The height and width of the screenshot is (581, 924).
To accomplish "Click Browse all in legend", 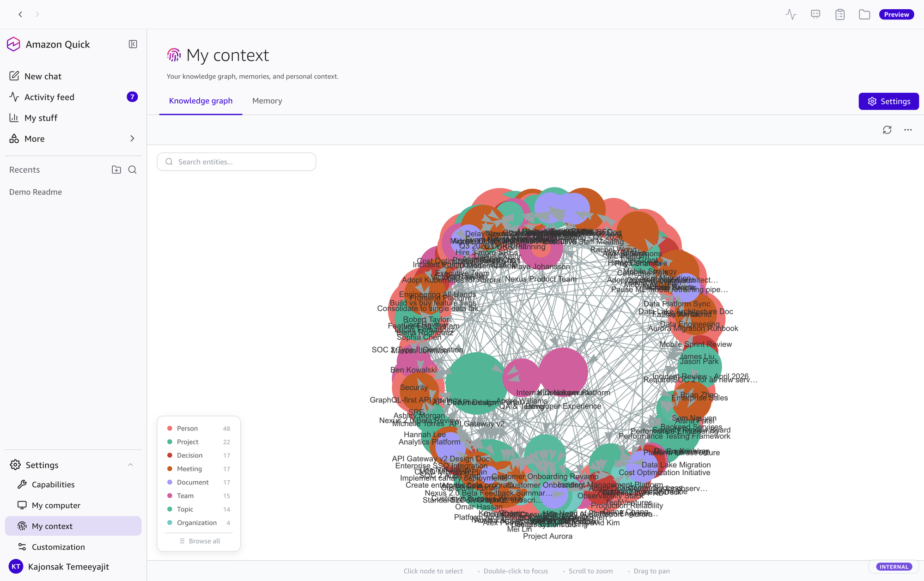I will pyautogui.click(x=200, y=541).
